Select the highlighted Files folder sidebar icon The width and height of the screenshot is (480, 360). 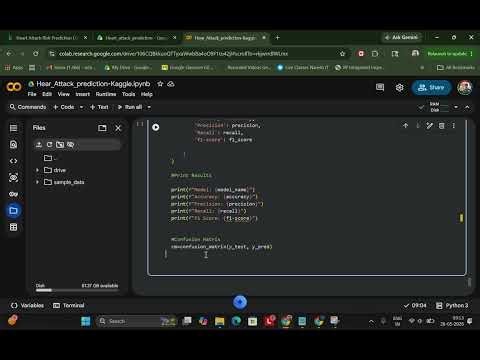[x=13, y=211]
